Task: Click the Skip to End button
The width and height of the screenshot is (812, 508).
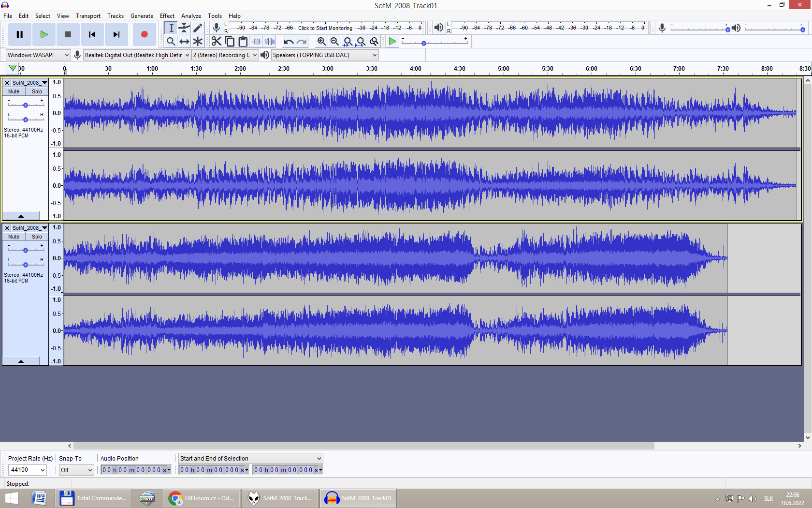Action: point(116,34)
